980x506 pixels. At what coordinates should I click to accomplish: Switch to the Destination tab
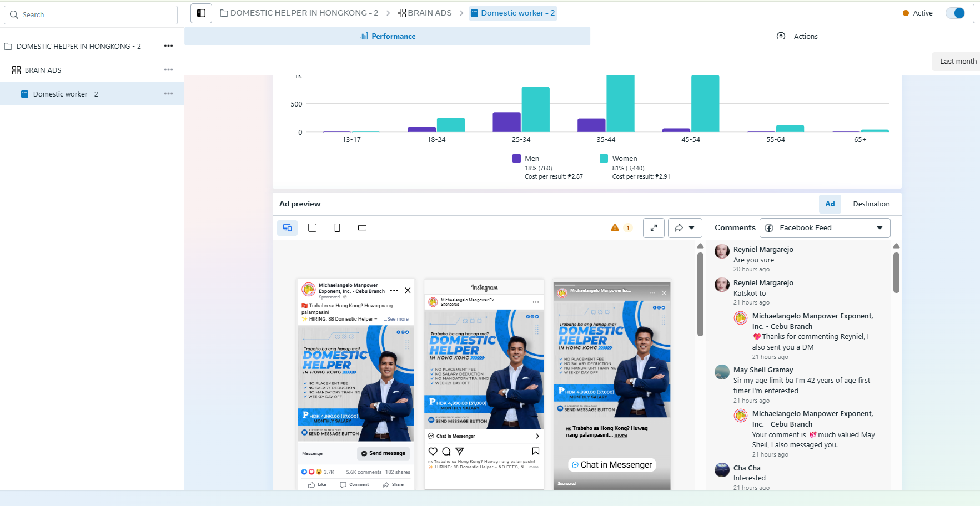pyautogui.click(x=871, y=204)
